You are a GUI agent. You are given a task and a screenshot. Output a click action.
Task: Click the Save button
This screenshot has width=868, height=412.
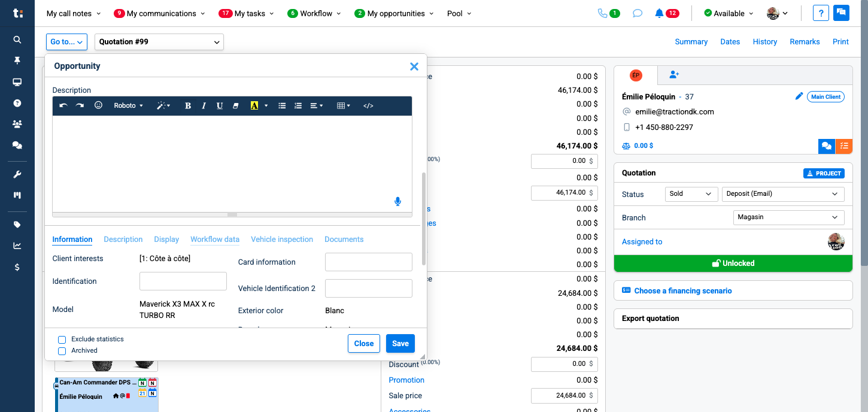click(x=400, y=344)
